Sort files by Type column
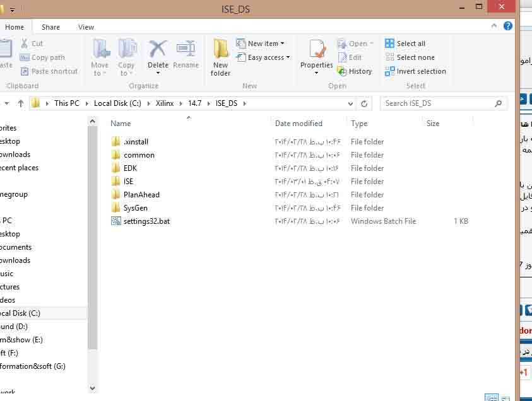Viewport: 532px width, 401px height. [x=359, y=124]
